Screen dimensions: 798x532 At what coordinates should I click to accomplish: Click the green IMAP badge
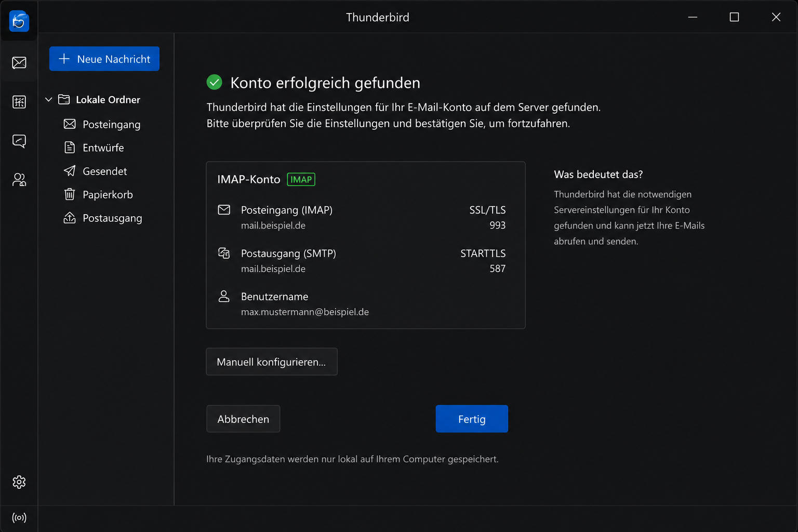point(301,179)
